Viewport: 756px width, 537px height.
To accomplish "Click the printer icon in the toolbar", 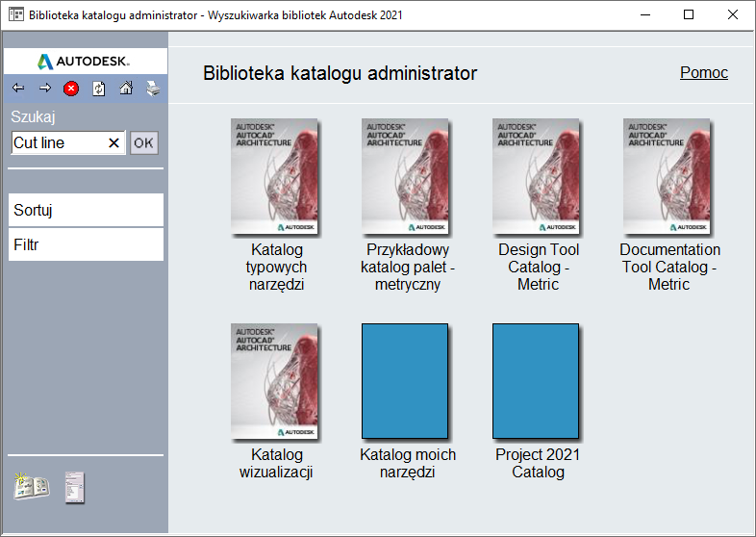I will pyautogui.click(x=153, y=89).
